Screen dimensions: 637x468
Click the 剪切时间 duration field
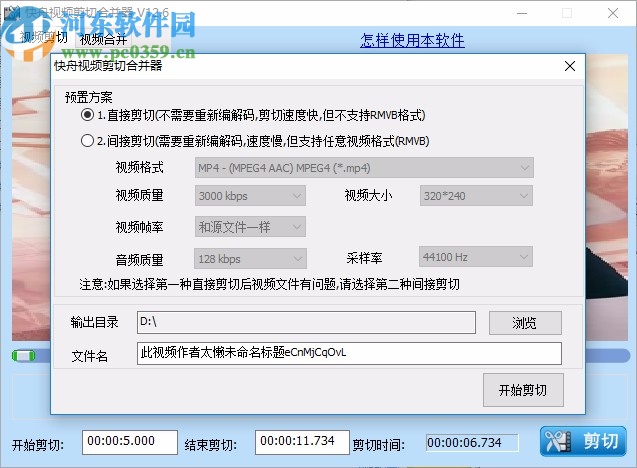(472, 443)
